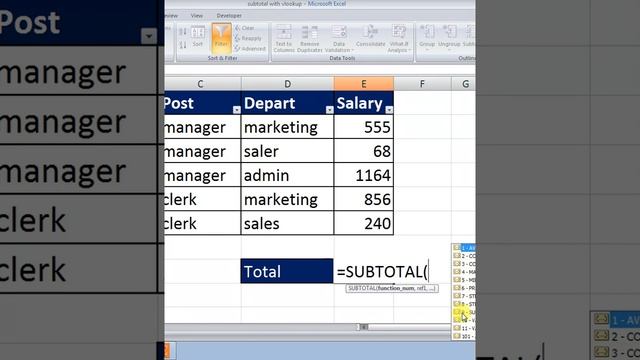Click marketing cell in the 856 row
The image size is (640, 360).
pyautogui.click(x=287, y=199)
